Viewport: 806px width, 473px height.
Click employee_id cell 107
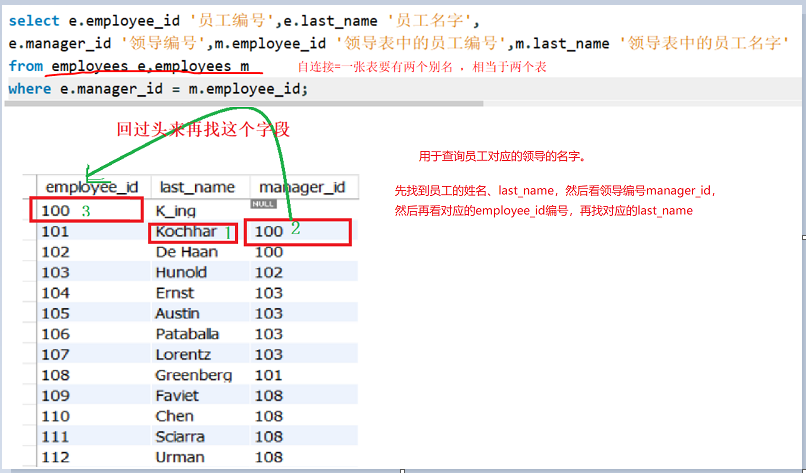click(94, 355)
